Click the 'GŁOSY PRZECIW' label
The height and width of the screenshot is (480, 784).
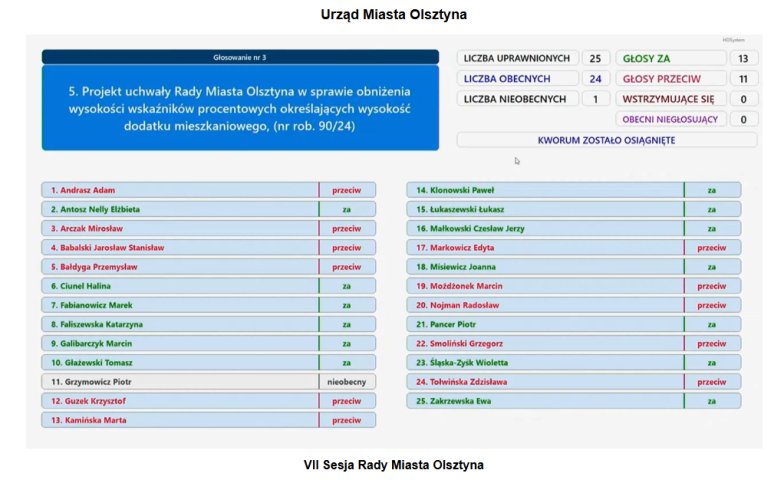[x=670, y=78]
